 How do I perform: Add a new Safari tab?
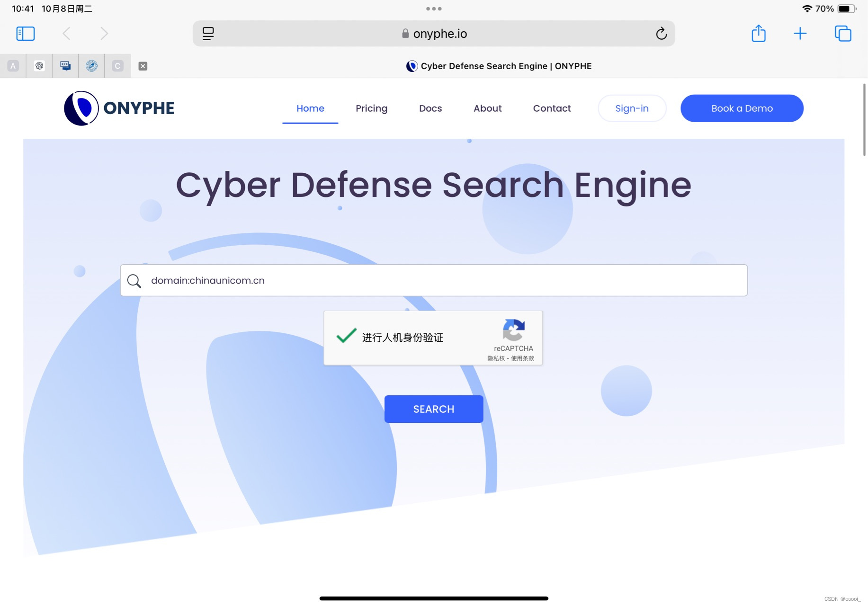click(800, 34)
